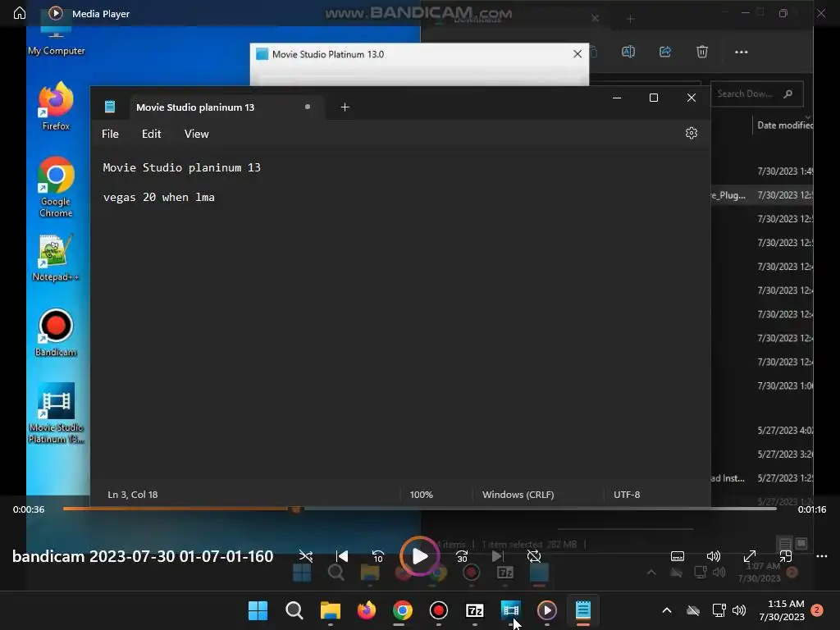This screenshot has width=840, height=630.
Task: Open Media Player more options menu
Action: click(822, 556)
